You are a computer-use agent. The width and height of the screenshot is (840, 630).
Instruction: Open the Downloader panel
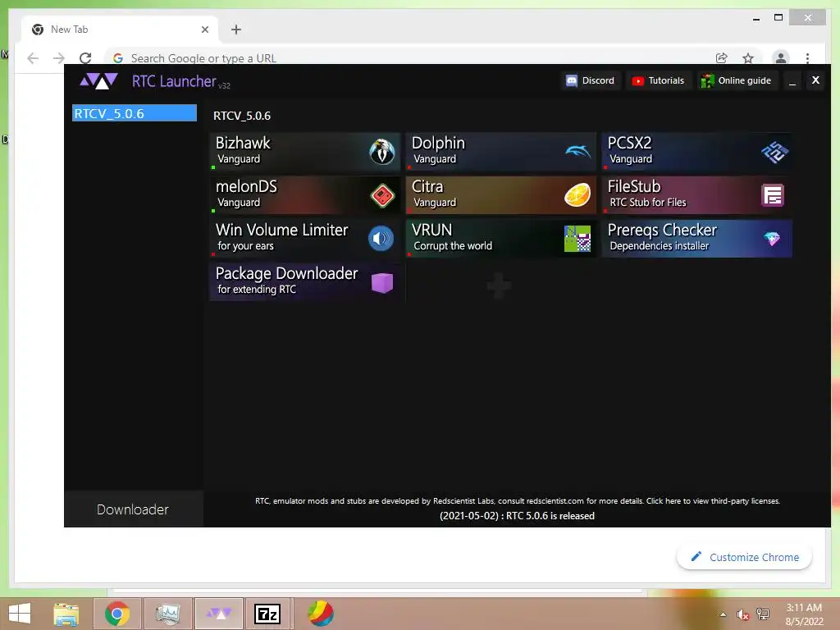[133, 509]
